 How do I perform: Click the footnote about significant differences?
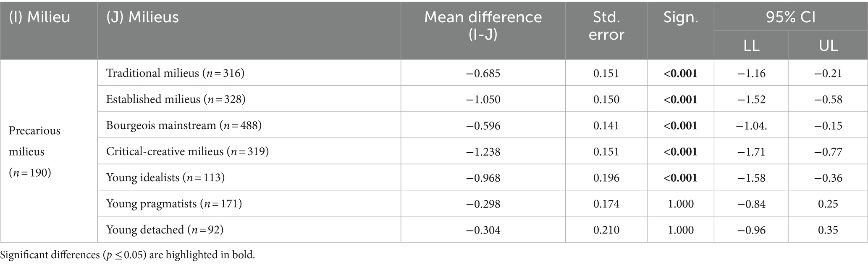tap(128, 255)
